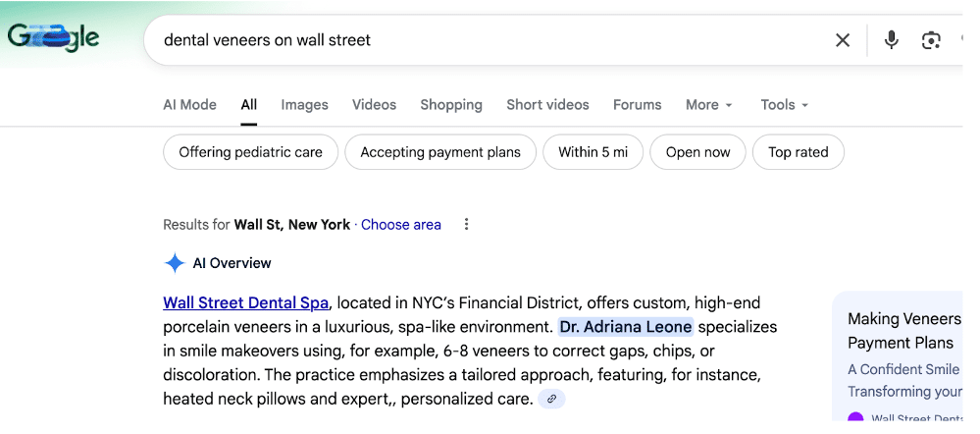Select the Accepting payment plans chip
The height and width of the screenshot is (434, 980).
click(440, 152)
